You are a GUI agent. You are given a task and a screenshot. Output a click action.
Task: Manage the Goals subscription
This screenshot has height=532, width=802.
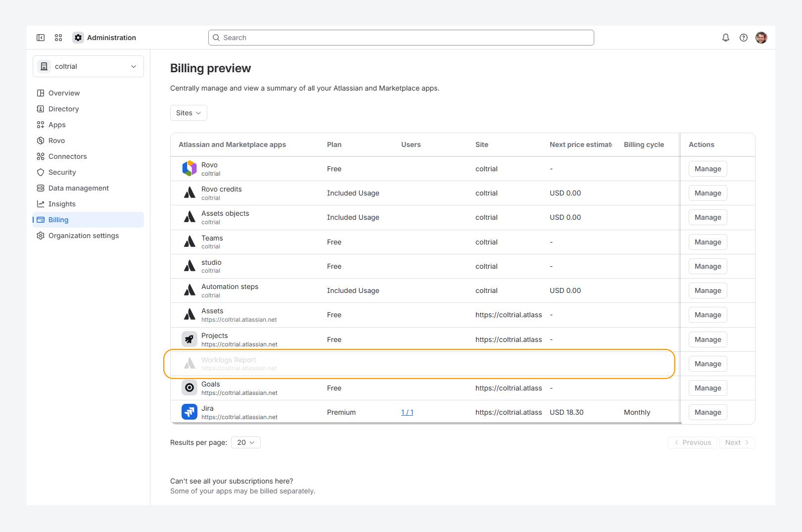(708, 388)
